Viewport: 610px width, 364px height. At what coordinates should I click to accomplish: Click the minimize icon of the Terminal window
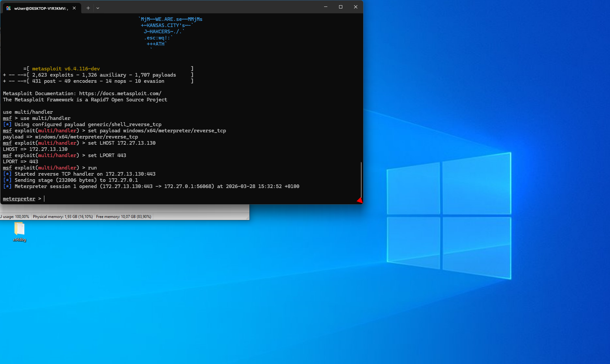(325, 7)
